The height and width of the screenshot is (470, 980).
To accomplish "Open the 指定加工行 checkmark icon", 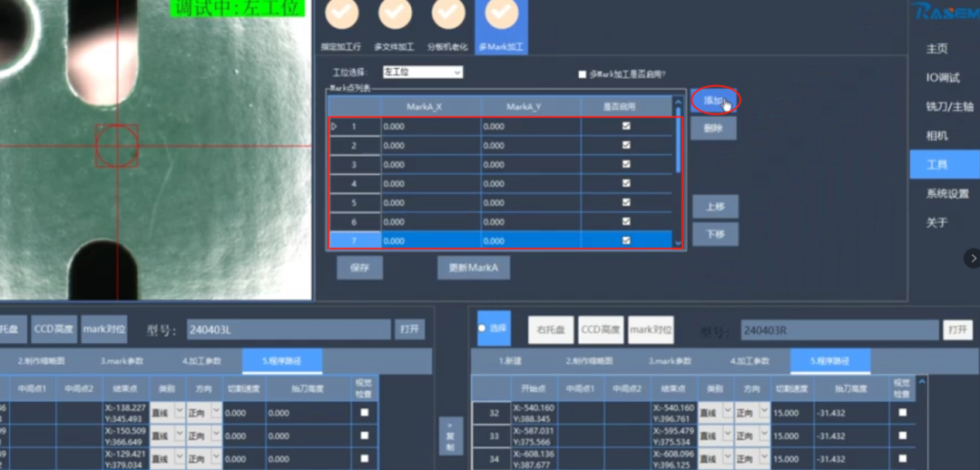I will (x=341, y=13).
